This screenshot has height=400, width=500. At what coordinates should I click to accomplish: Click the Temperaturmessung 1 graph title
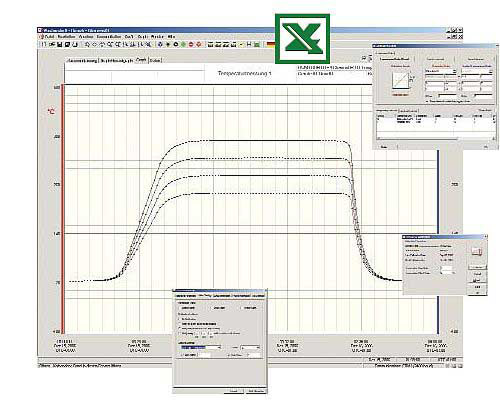[x=244, y=73]
